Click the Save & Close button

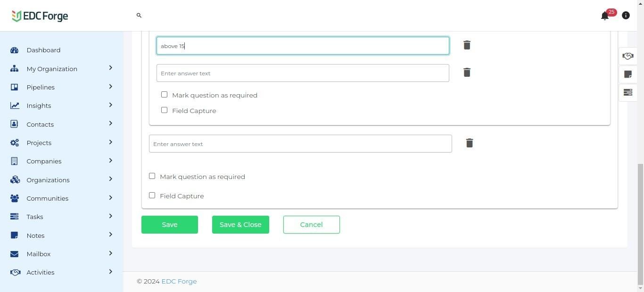tap(240, 225)
